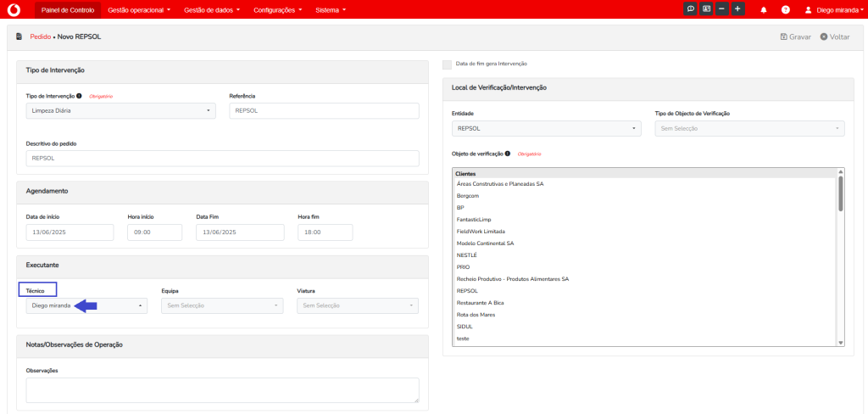Click the user profile silhouette icon

[x=808, y=10]
